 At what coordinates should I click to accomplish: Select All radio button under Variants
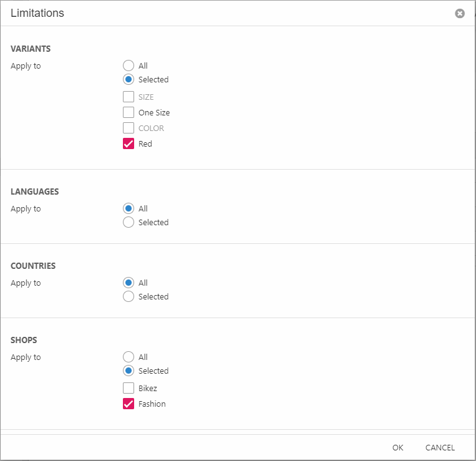(x=129, y=66)
